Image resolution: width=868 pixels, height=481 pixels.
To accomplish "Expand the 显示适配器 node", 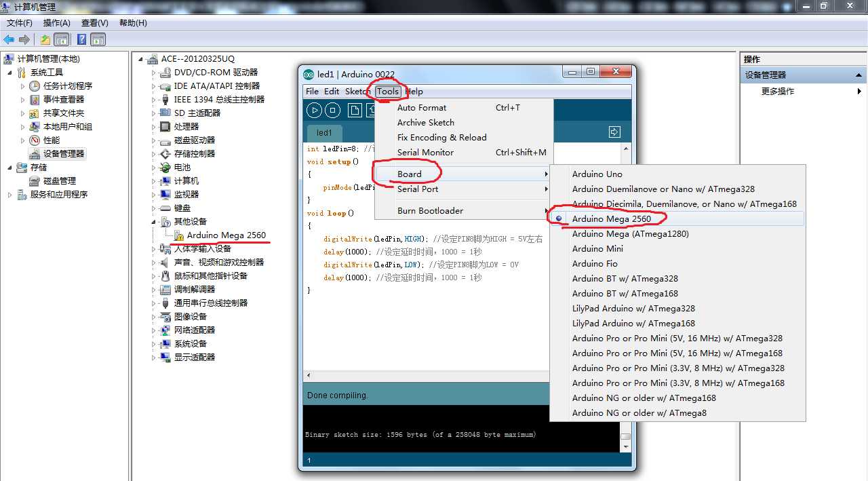I will [154, 358].
